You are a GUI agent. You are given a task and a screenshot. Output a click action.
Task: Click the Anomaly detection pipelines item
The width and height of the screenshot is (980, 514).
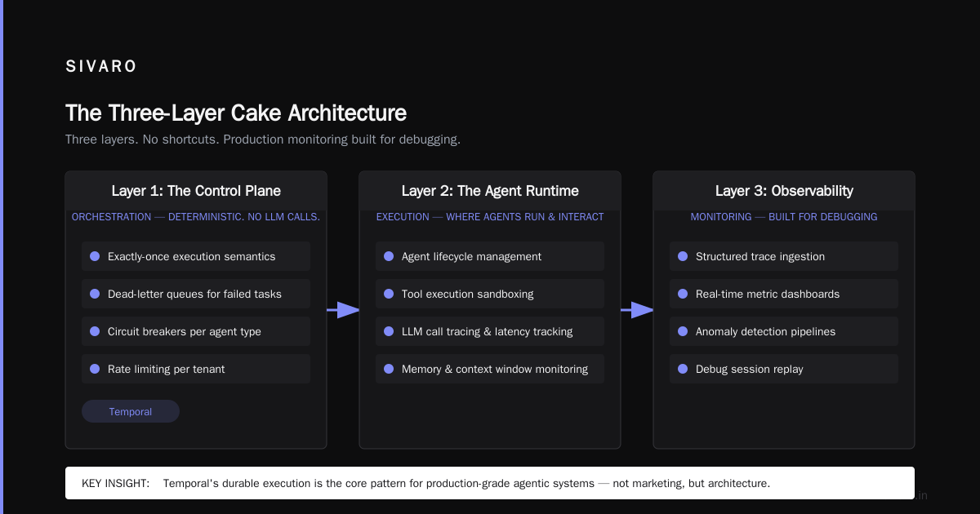click(784, 331)
